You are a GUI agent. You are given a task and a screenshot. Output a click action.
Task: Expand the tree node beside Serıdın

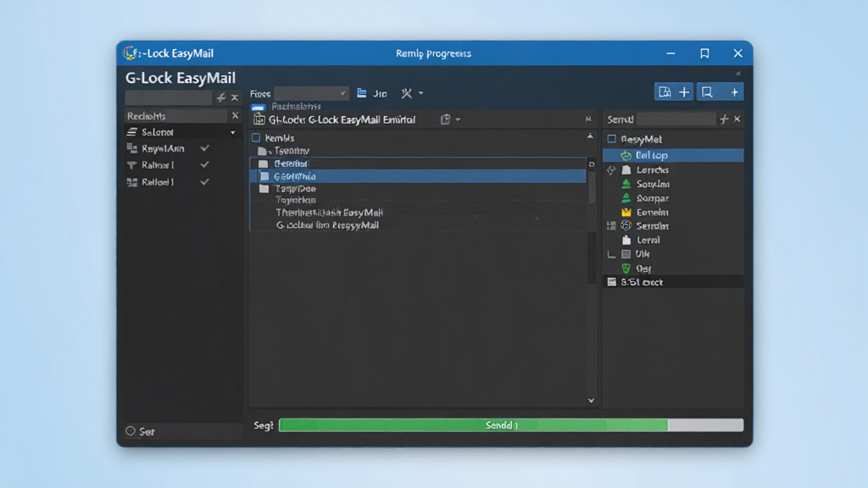tap(611, 225)
